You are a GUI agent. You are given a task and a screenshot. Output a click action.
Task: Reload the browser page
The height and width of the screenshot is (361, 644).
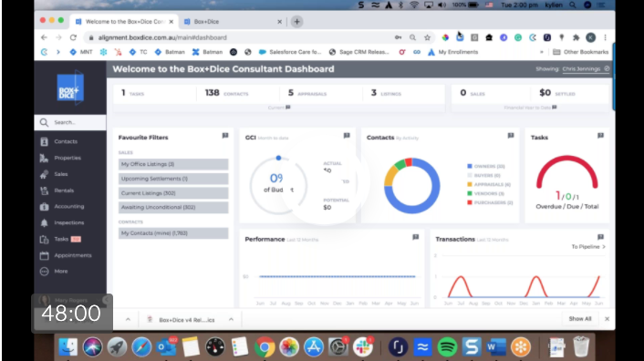pyautogui.click(x=73, y=37)
